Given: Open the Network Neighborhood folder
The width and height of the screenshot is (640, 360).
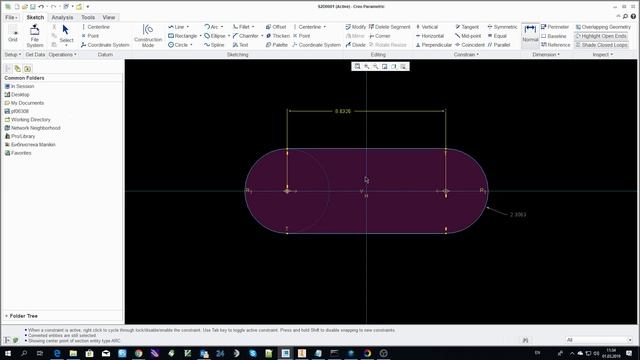Looking at the screenshot, I should (x=32, y=128).
